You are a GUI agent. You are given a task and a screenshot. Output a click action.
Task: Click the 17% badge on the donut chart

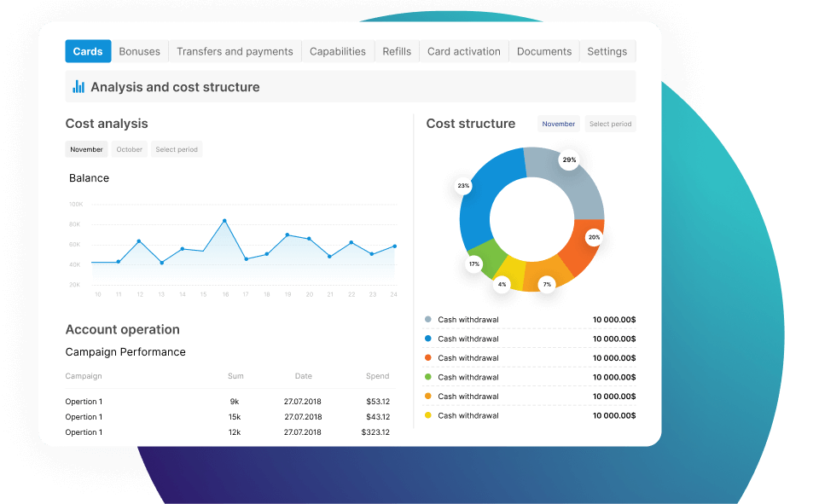(x=474, y=264)
